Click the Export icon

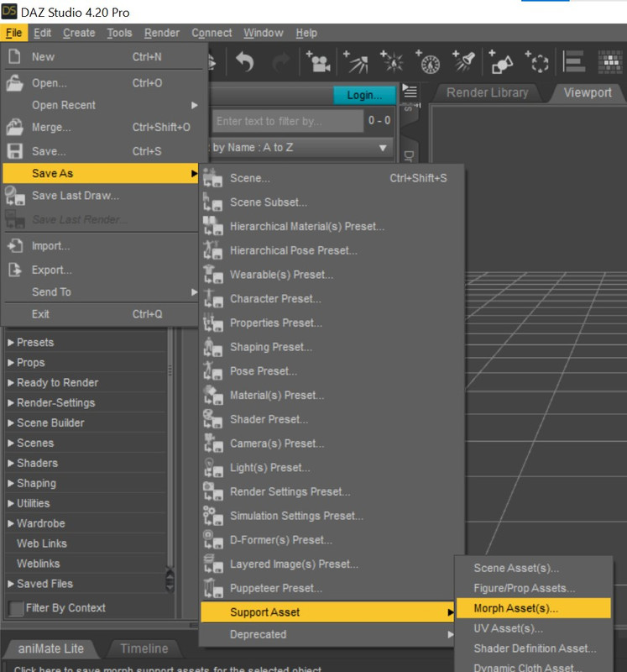click(x=14, y=270)
